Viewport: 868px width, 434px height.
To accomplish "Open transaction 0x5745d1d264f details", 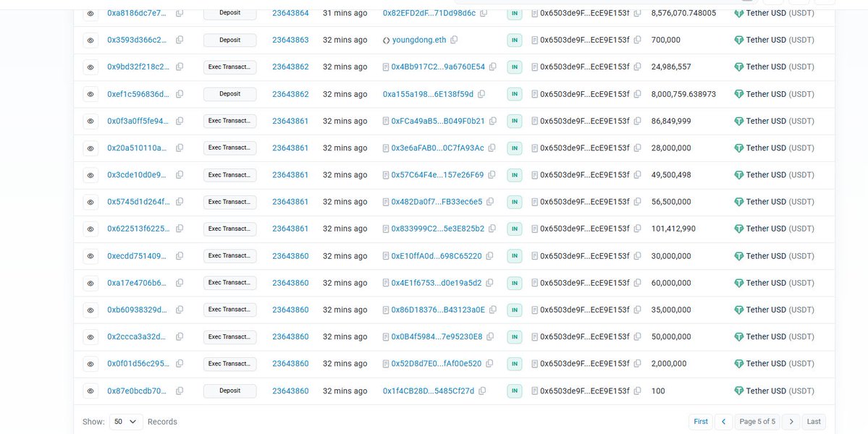I will point(138,202).
